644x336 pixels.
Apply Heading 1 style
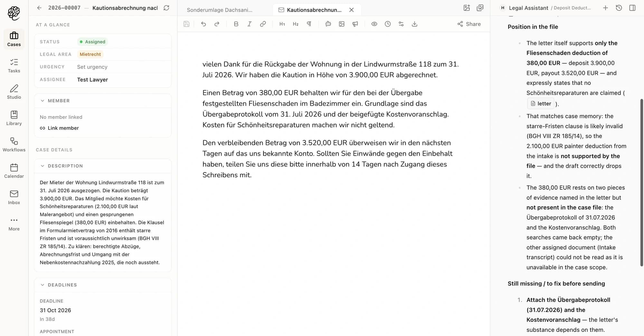282,24
